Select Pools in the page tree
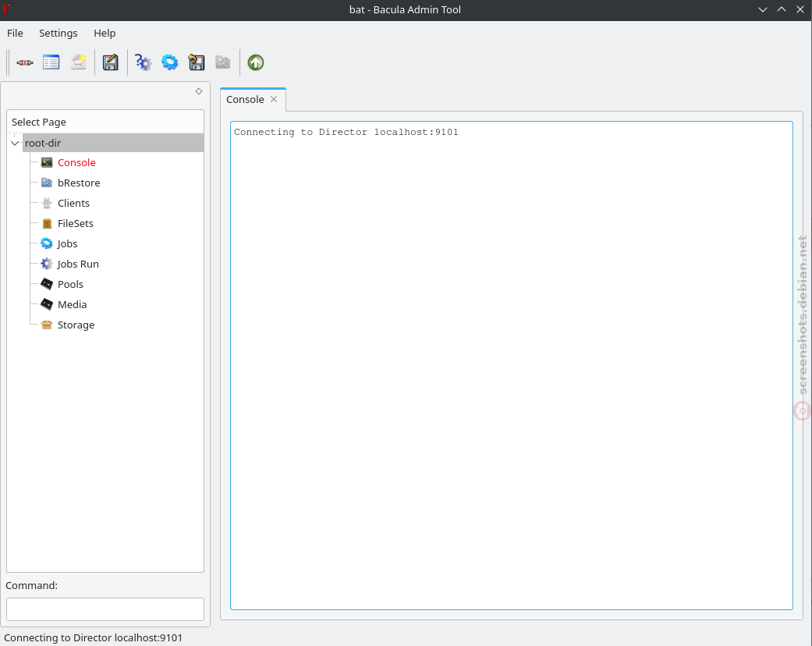Image resolution: width=812 pixels, height=646 pixels. [70, 285]
